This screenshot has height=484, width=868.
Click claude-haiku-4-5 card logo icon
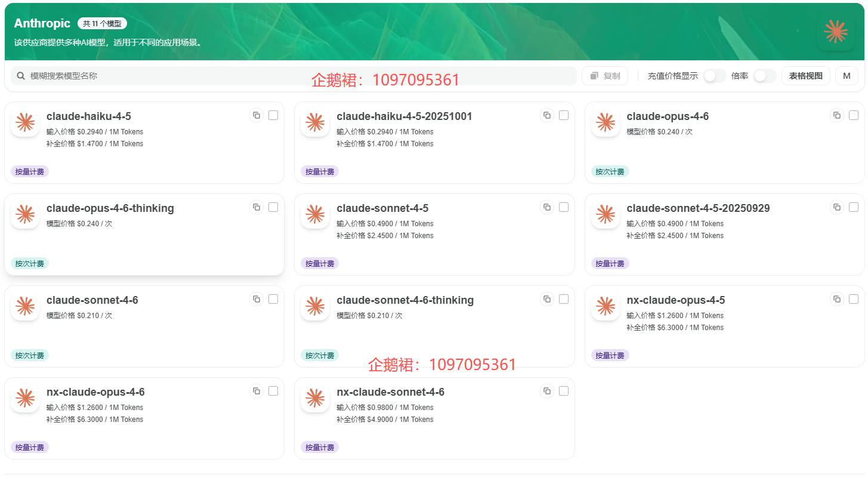pos(25,122)
